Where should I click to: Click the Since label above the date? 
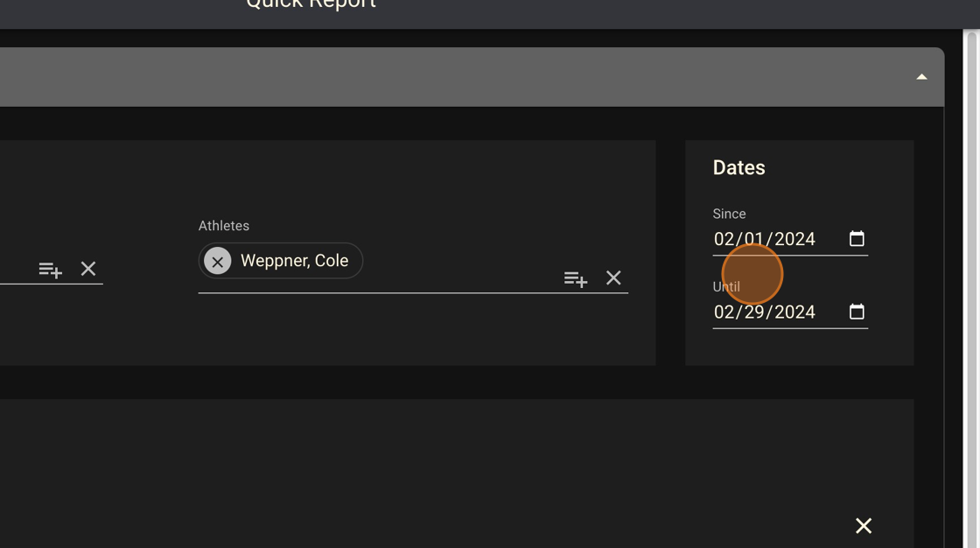729,214
